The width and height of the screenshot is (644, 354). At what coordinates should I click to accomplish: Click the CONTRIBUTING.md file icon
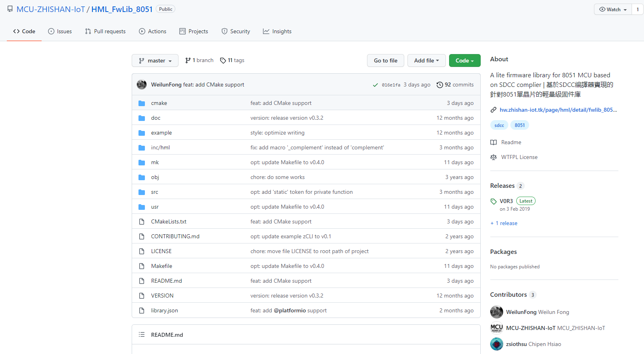(x=142, y=237)
